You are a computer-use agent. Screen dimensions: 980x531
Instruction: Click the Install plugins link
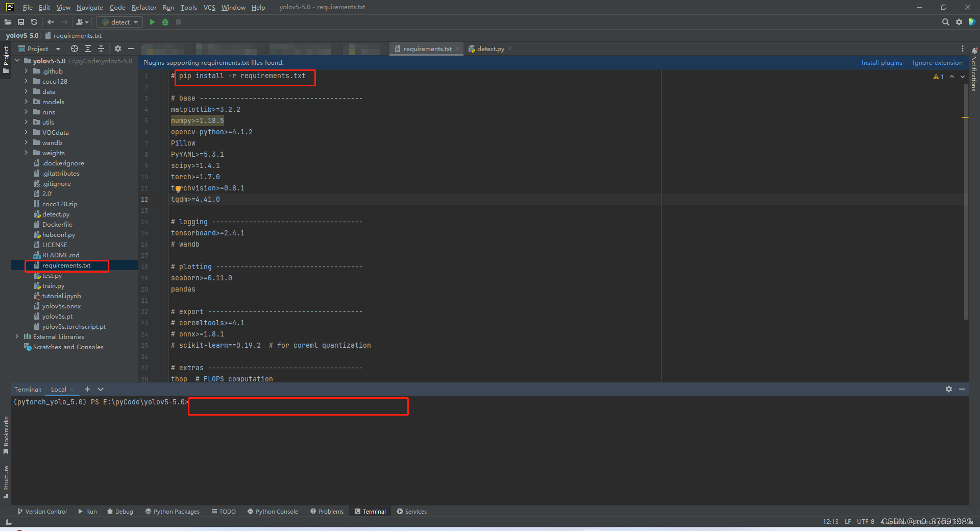pyautogui.click(x=881, y=62)
